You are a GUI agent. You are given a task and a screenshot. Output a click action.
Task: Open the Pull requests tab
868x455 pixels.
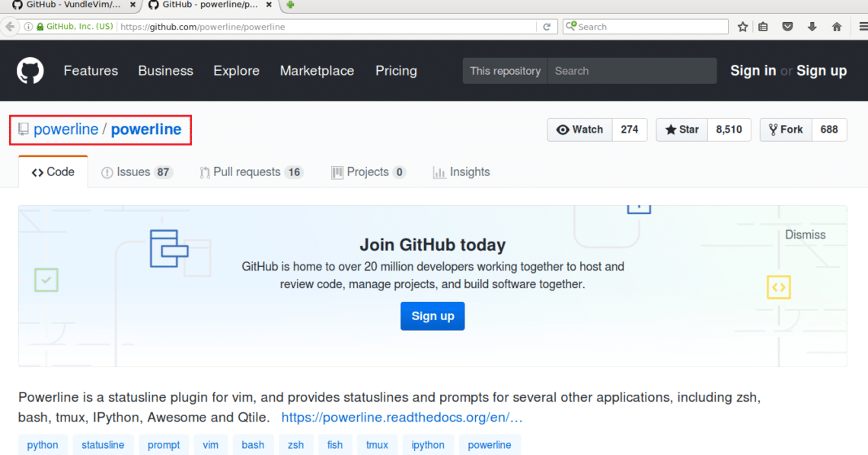click(x=251, y=172)
